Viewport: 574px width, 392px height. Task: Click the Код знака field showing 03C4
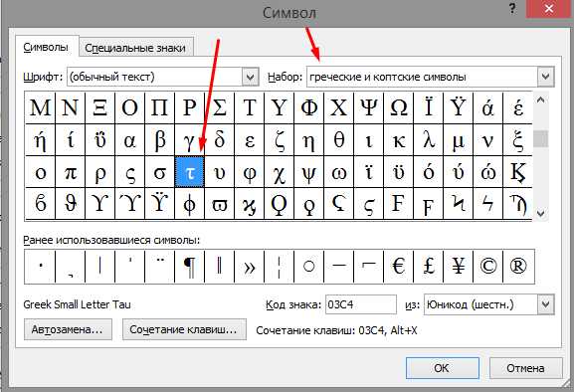point(360,304)
